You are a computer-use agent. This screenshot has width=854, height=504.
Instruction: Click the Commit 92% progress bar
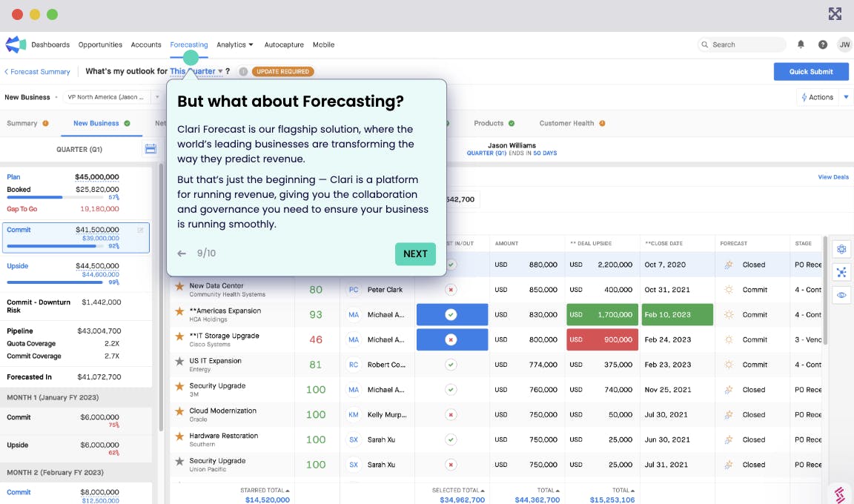pos(56,246)
